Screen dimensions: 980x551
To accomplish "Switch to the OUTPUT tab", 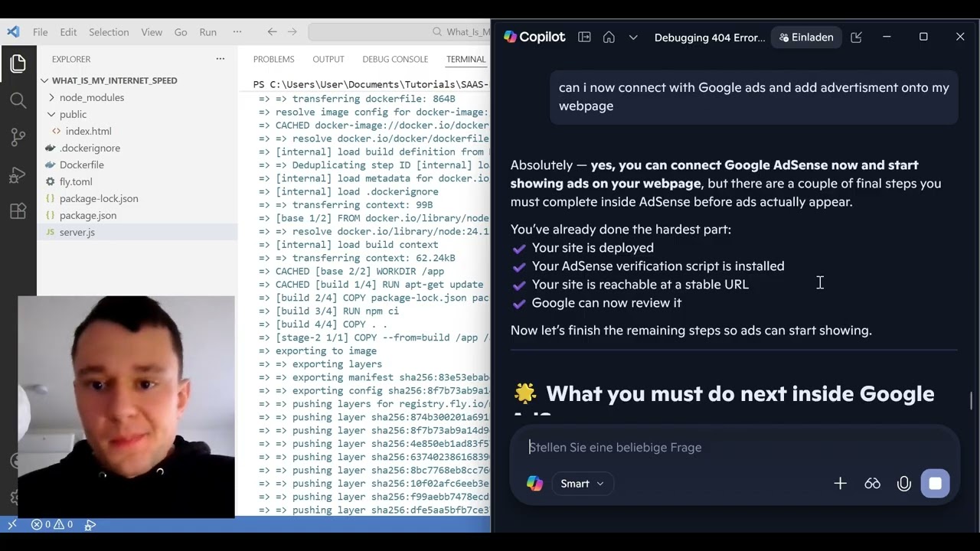I will (328, 59).
